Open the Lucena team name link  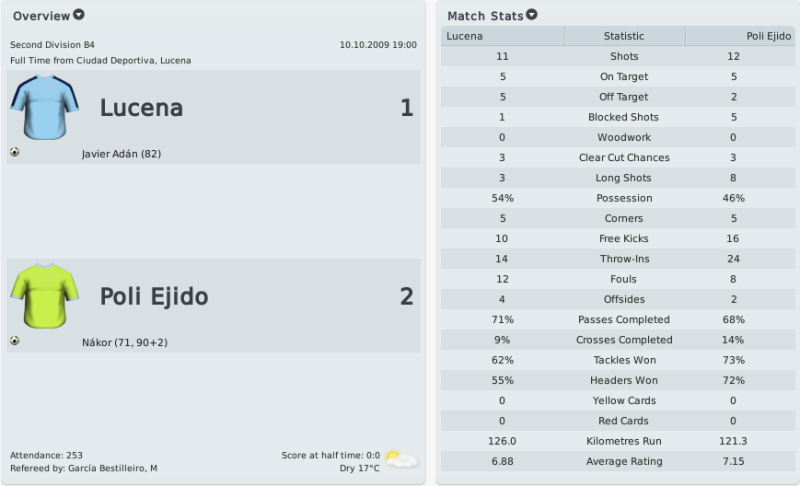141,108
